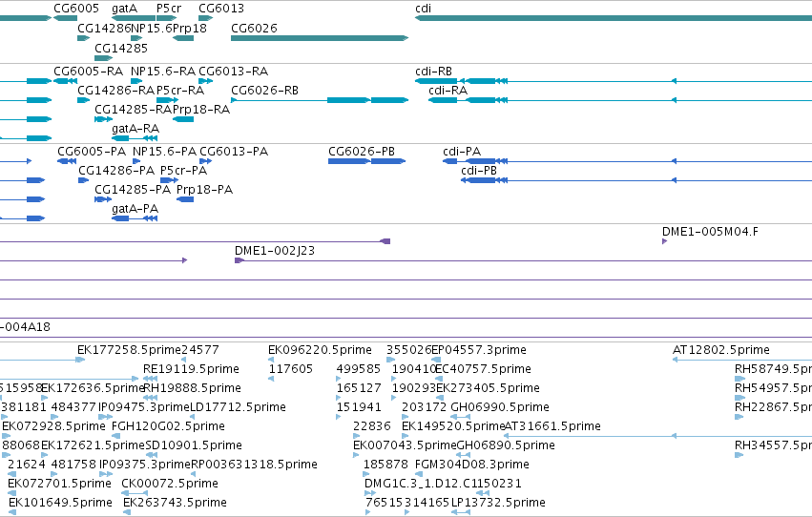Click the CG14285-RA transcript label
The width and height of the screenshot is (812, 517).
[133, 110]
